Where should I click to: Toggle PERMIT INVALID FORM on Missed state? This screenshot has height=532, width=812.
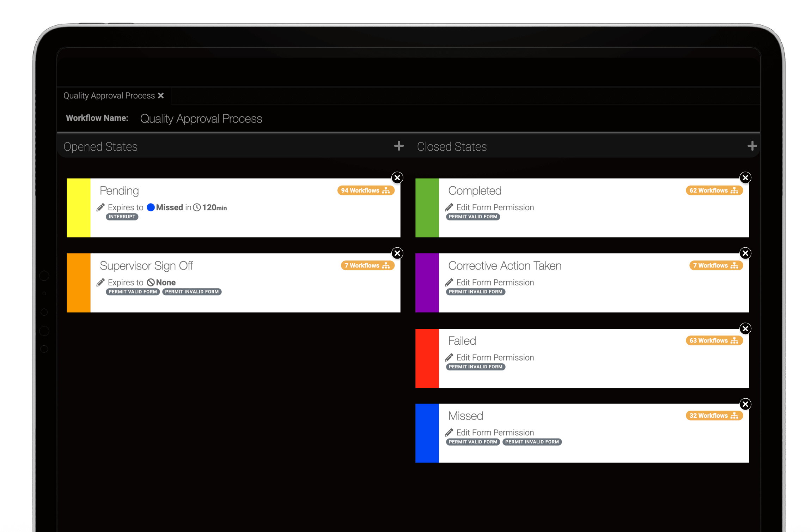coord(532,442)
